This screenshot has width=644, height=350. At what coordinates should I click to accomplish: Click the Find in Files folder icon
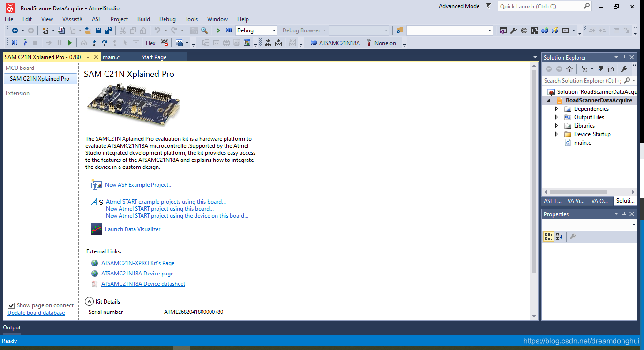coord(399,30)
